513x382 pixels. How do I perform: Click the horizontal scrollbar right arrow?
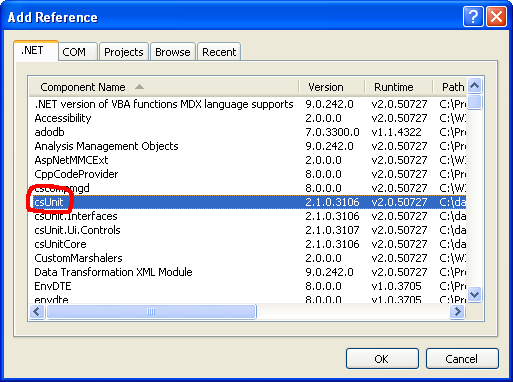pyautogui.click(x=457, y=312)
